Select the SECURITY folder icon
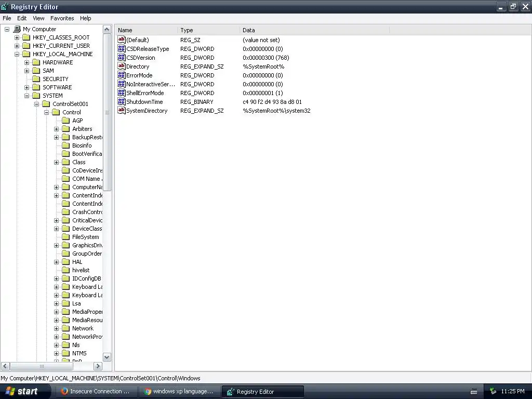This screenshot has height=399, width=532. (x=36, y=79)
